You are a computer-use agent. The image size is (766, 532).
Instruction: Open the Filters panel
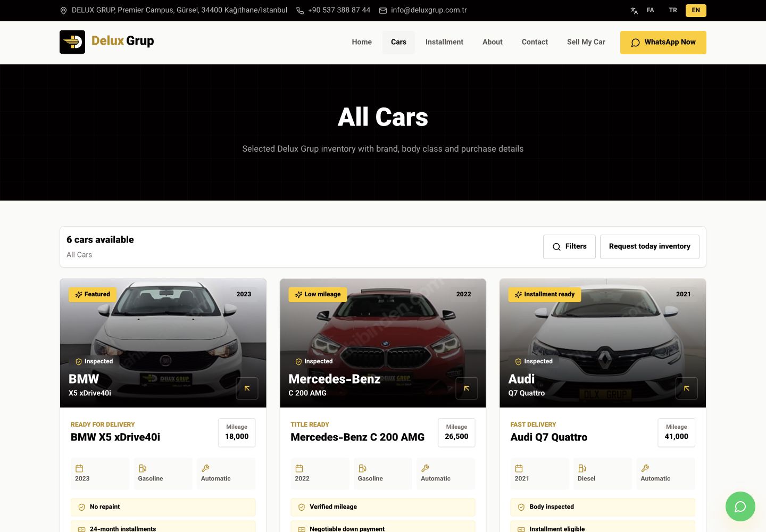point(569,247)
